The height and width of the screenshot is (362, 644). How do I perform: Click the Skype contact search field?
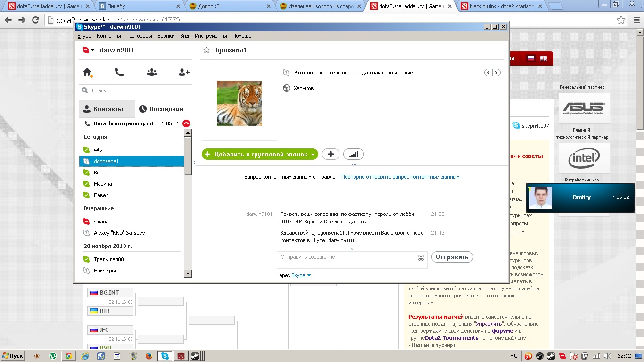136,90
